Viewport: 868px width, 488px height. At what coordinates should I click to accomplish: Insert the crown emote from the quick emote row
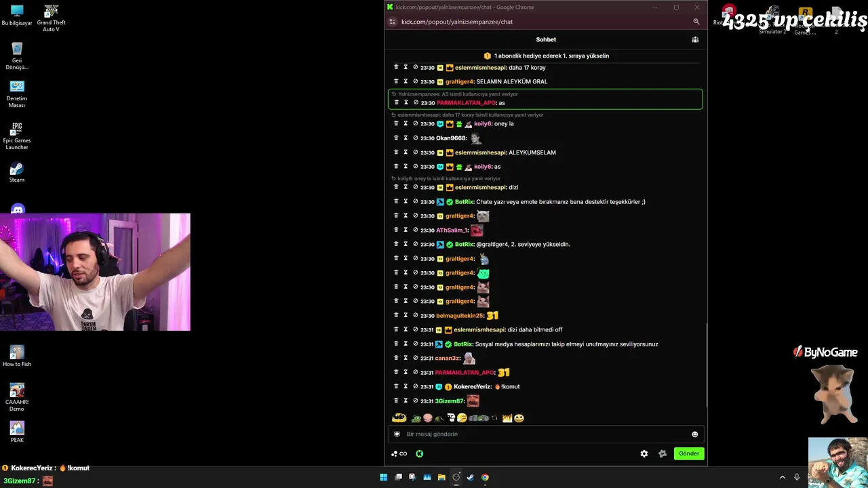coord(507,418)
